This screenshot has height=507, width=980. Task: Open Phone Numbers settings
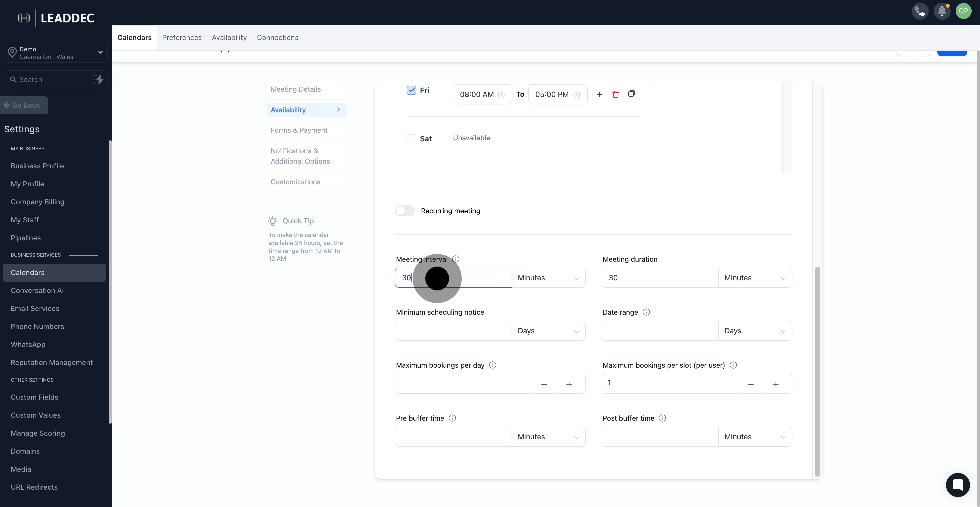click(x=37, y=327)
